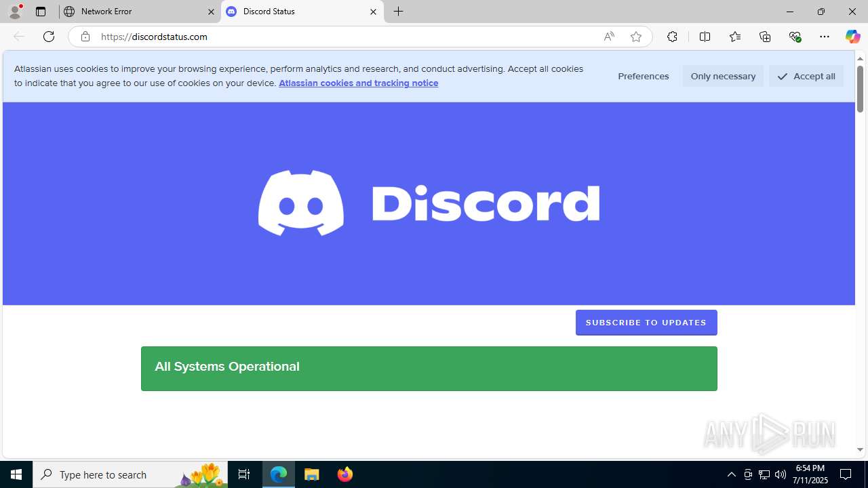Open cookie Preferences
This screenshot has width=868, height=488.
(643, 76)
